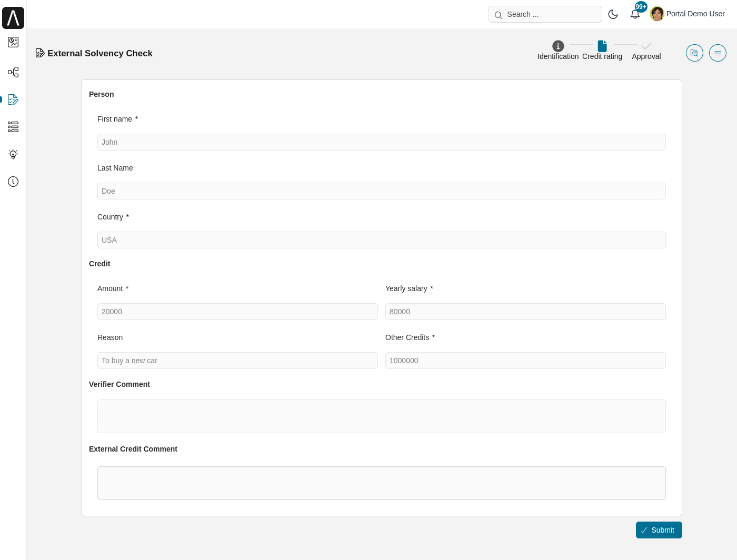The height and width of the screenshot is (560, 737).
Task: Select the process workflow icon in the sidebar
Action: coord(13,72)
